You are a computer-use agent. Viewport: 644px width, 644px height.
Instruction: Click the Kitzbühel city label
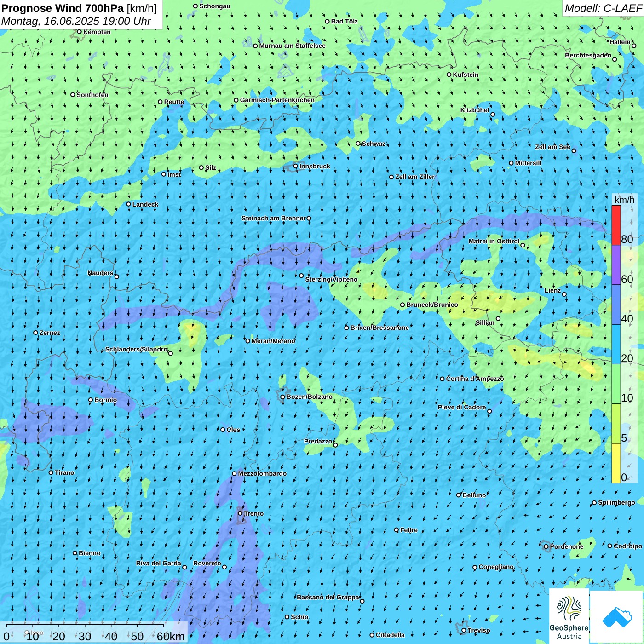tap(475, 110)
